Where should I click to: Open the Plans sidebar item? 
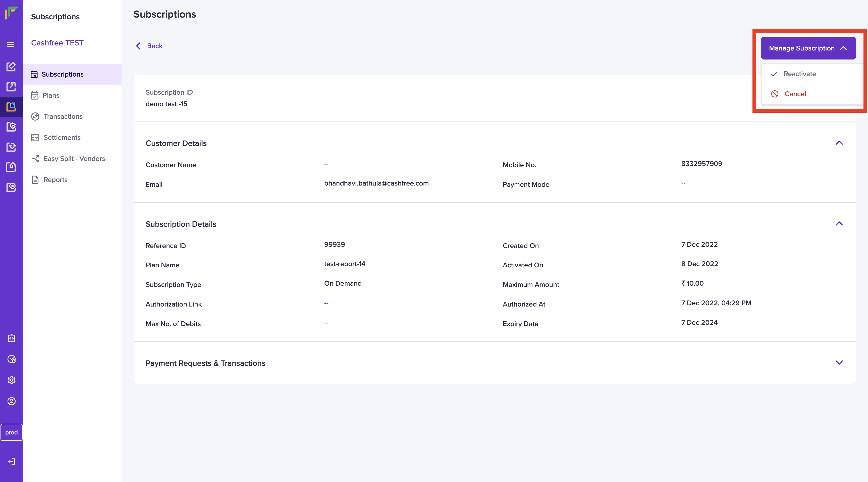point(51,95)
